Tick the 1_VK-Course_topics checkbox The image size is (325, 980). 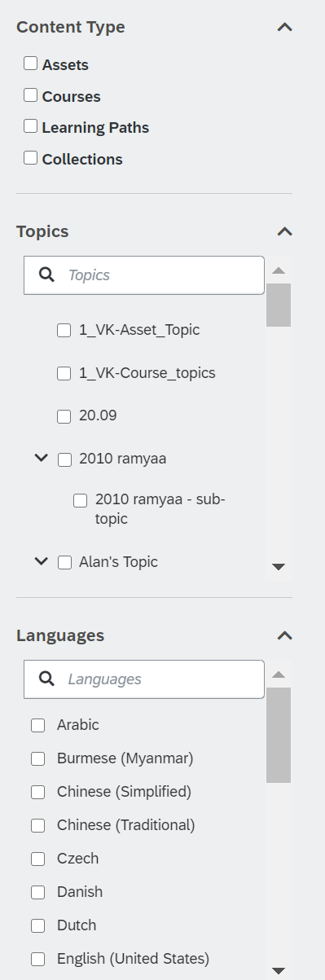click(x=64, y=374)
